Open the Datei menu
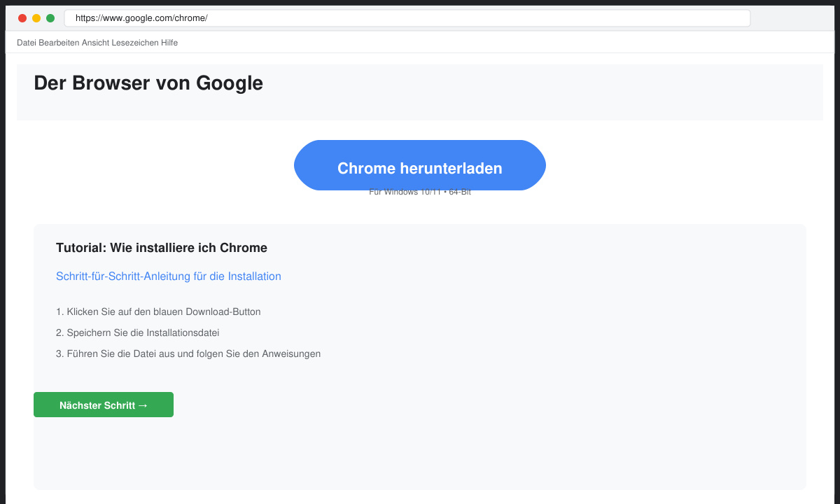Viewport: 840px width, 504px height. [26, 43]
